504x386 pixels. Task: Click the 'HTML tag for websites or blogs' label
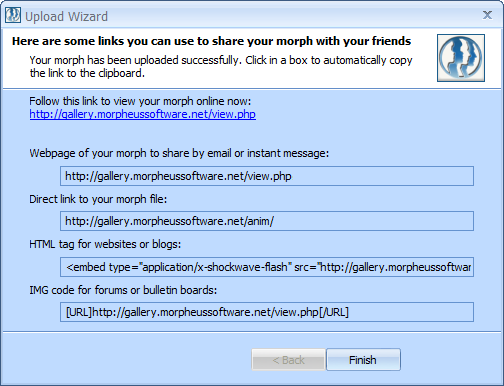pyautogui.click(x=105, y=244)
